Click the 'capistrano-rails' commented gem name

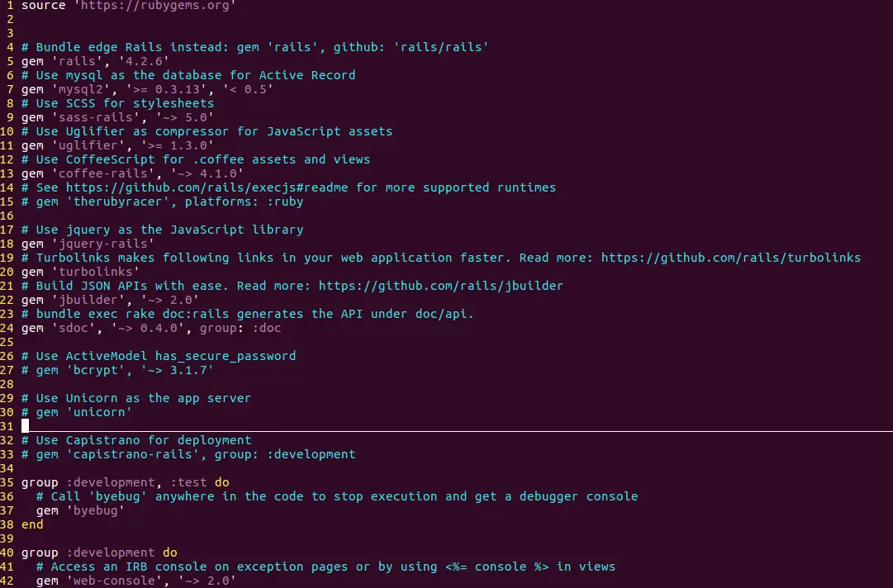[x=133, y=454]
